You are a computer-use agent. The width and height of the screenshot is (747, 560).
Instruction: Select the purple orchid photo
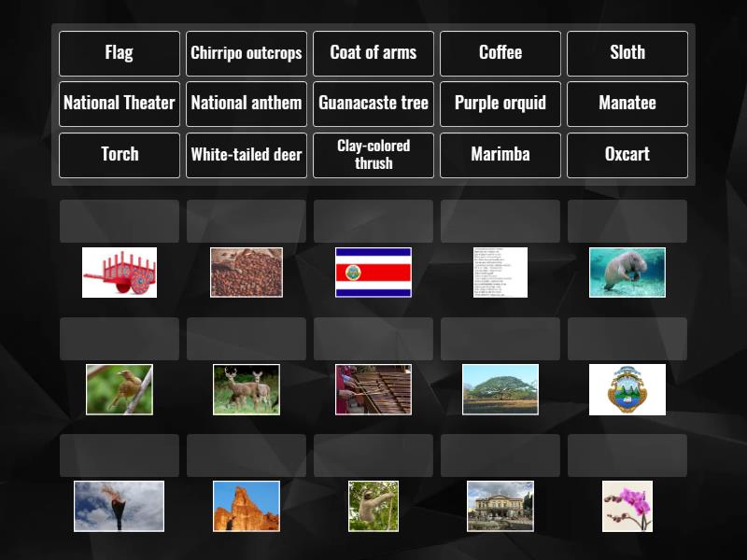point(627,504)
